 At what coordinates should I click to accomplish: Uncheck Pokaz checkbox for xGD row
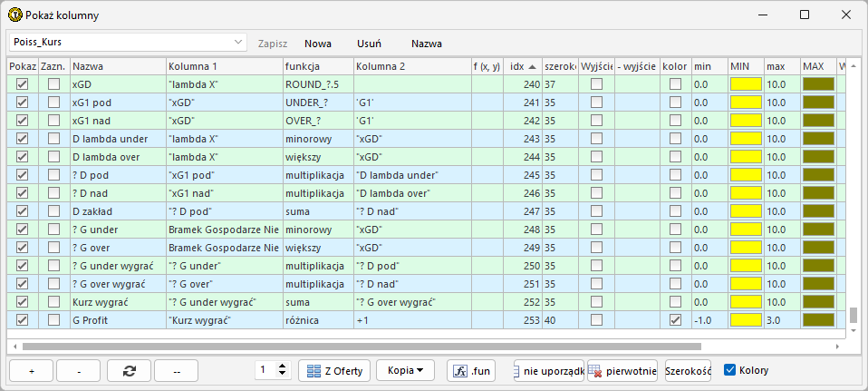pyautogui.click(x=23, y=84)
